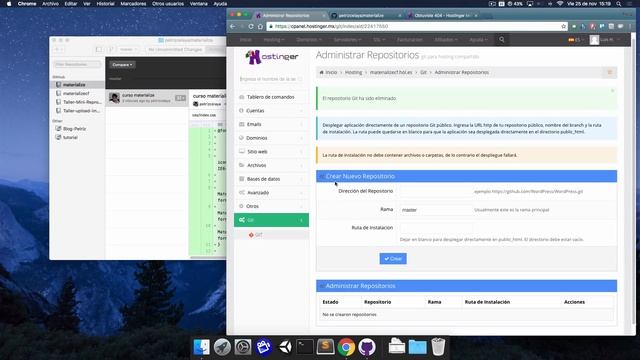This screenshot has height=360, width=640.
Task: Click the Hostinger logo
Action: 272,57
